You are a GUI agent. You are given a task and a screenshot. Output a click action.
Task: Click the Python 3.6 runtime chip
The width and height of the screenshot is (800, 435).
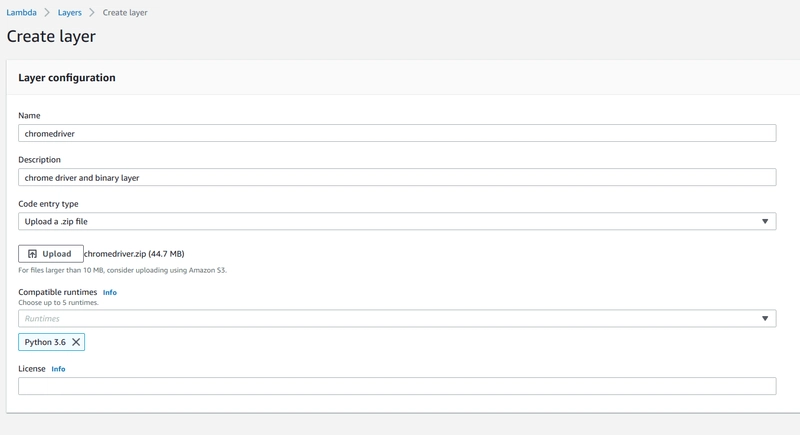tap(45, 342)
